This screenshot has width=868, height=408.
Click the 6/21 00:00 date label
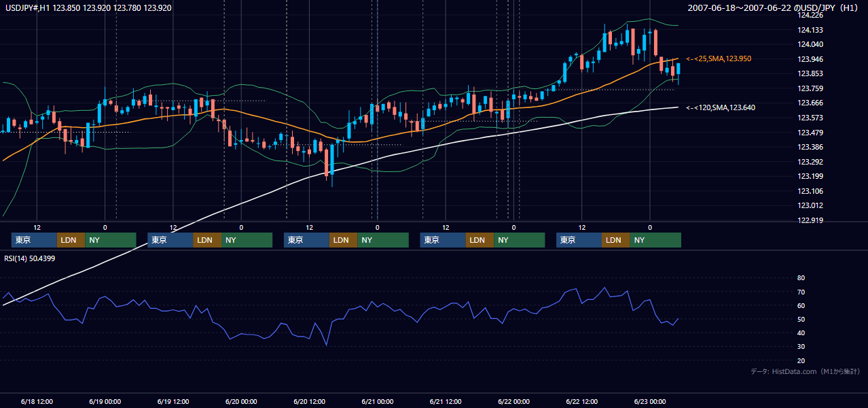tap(377, 402)
